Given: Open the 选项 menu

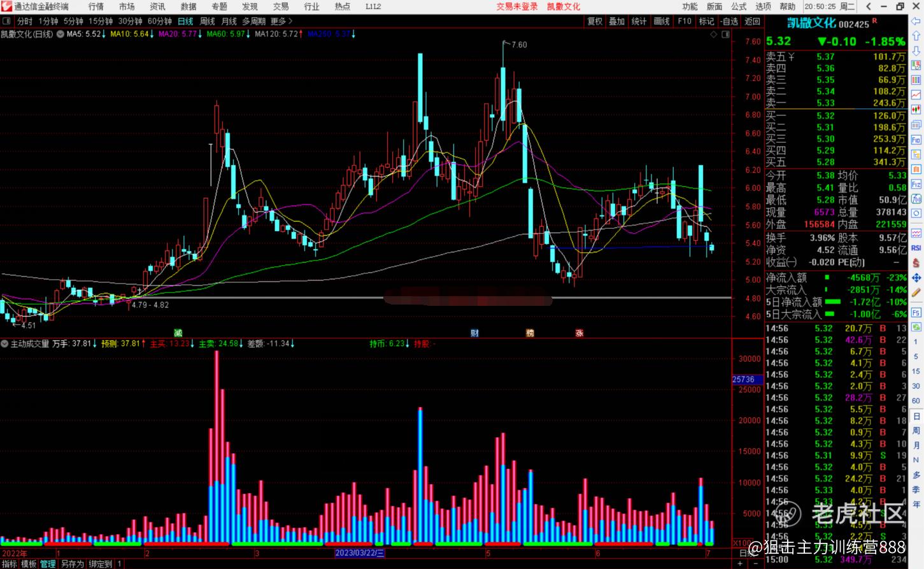Looking at the screenshot, I should pyautogui.click(x=763, y=6).
